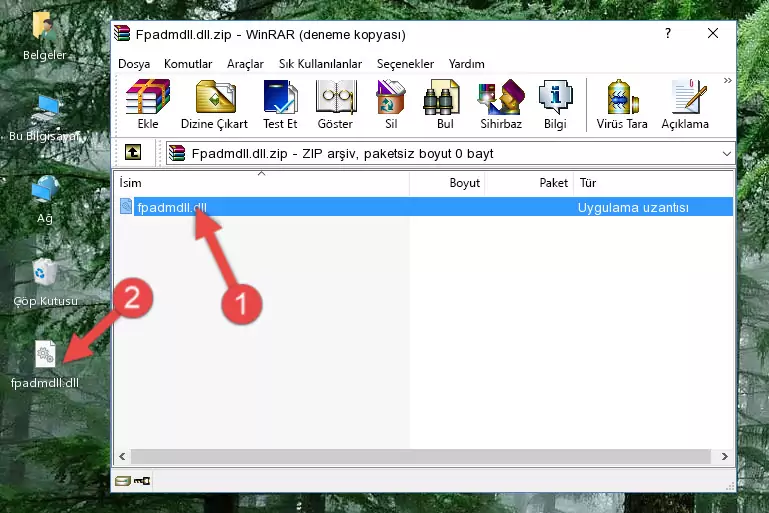This screenshot has width=769, height=513.
Task: Click the drive icon in status bar
Action: 123,481
